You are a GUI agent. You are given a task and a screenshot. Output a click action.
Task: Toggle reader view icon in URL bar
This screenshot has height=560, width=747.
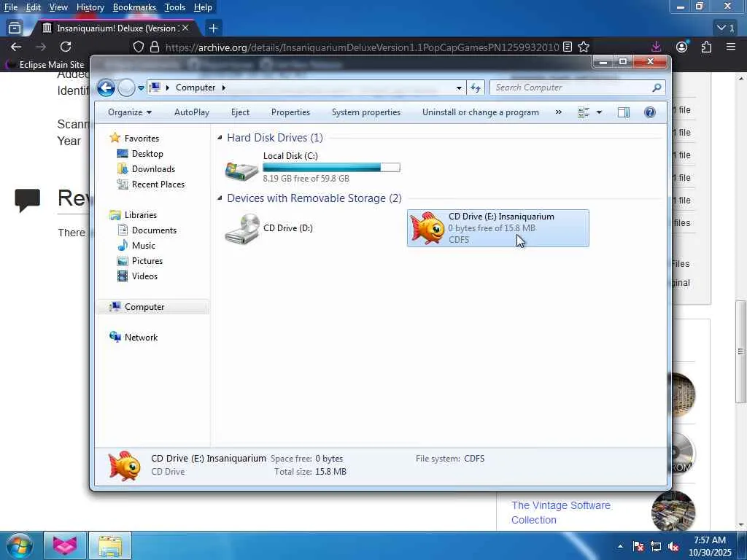[x=568, y=47]
